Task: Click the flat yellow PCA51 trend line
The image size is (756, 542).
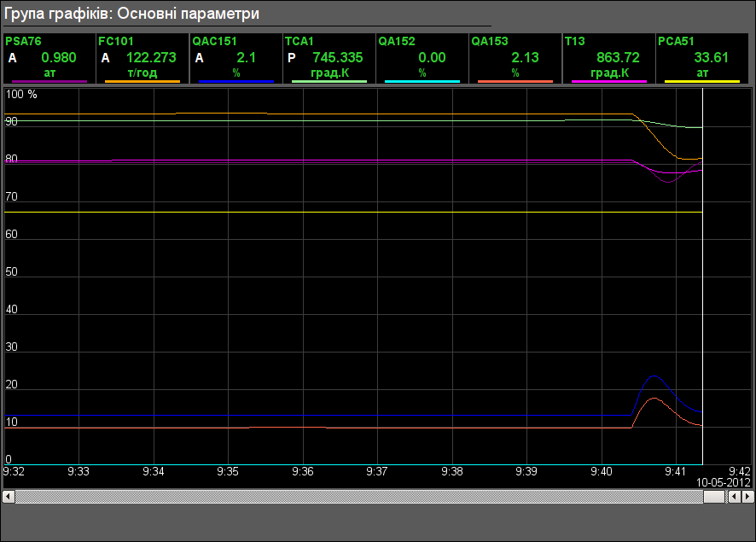Action: (x=353, y=213)
